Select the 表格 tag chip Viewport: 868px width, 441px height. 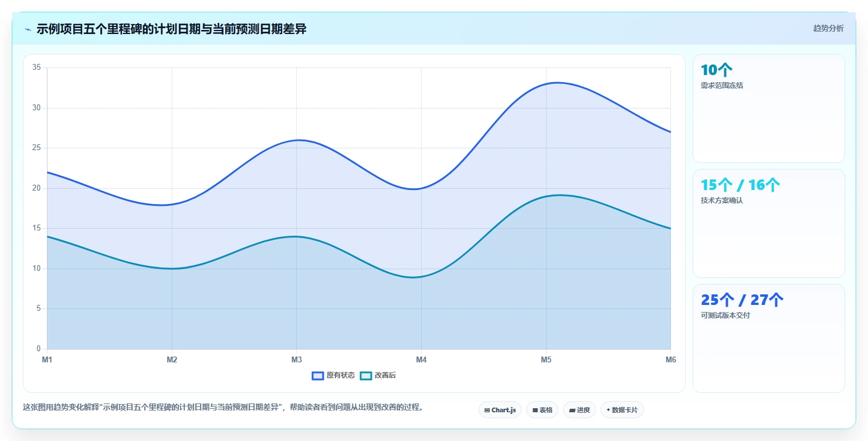pos(542,410)
